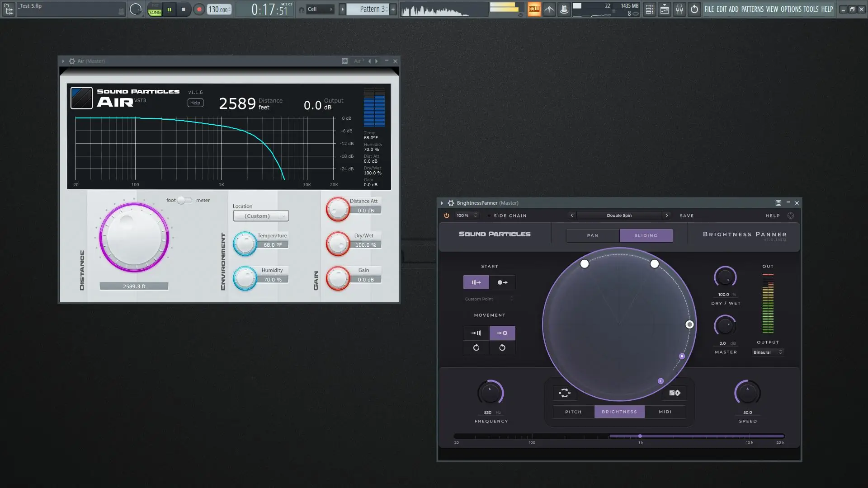Screen dimensions: 868x488
Task: Click the frequency range slider handle
Action: click(640, 436)
